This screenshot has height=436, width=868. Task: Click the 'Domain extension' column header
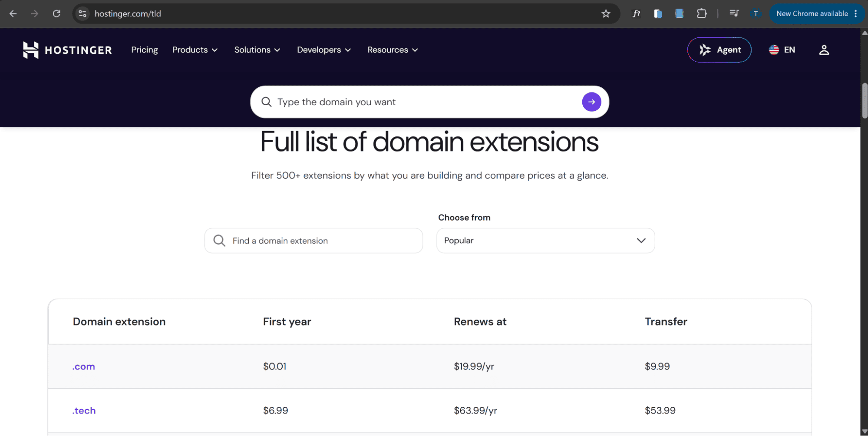[119, 322]
